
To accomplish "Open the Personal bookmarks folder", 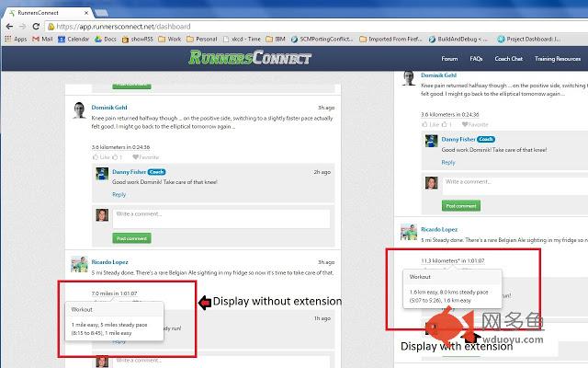I will click(202, 39).
